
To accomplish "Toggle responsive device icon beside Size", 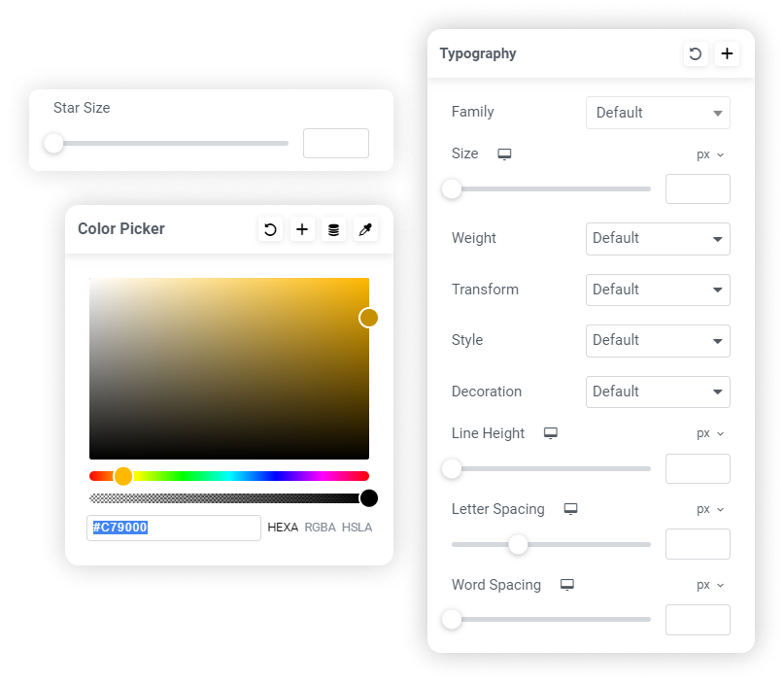I will pos(504,154).
